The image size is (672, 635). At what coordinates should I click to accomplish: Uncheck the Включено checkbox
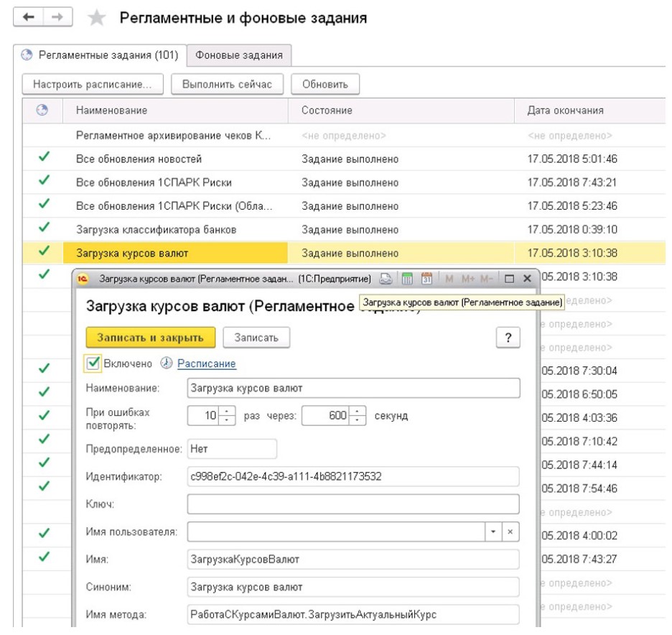93,362
